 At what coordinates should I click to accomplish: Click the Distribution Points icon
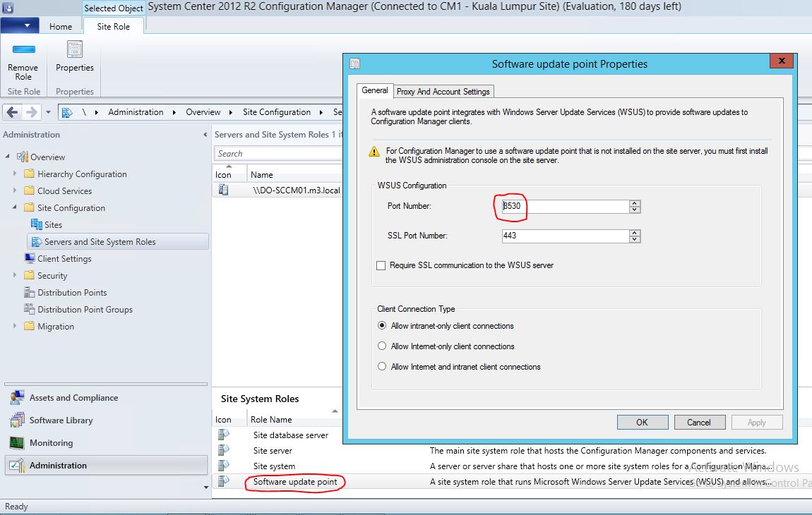[x=29, y=293]
